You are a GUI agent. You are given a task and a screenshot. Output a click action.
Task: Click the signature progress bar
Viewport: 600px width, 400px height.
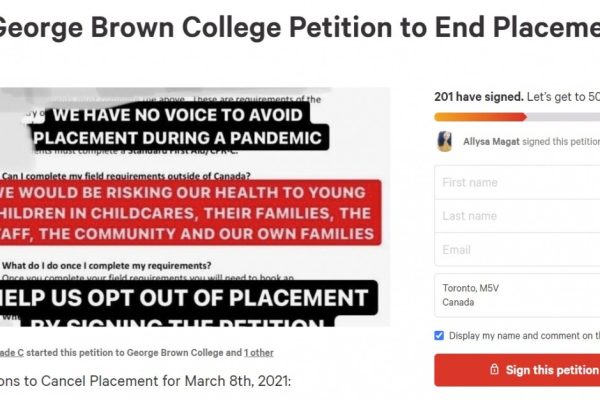pos(517,116)
